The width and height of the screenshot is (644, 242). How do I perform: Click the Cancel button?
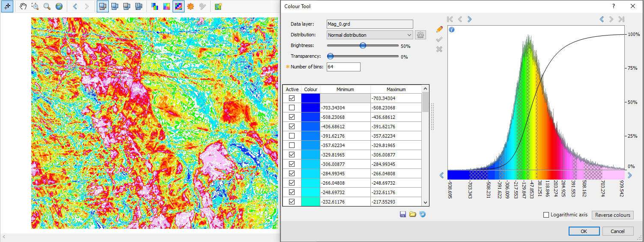[617, 231]
